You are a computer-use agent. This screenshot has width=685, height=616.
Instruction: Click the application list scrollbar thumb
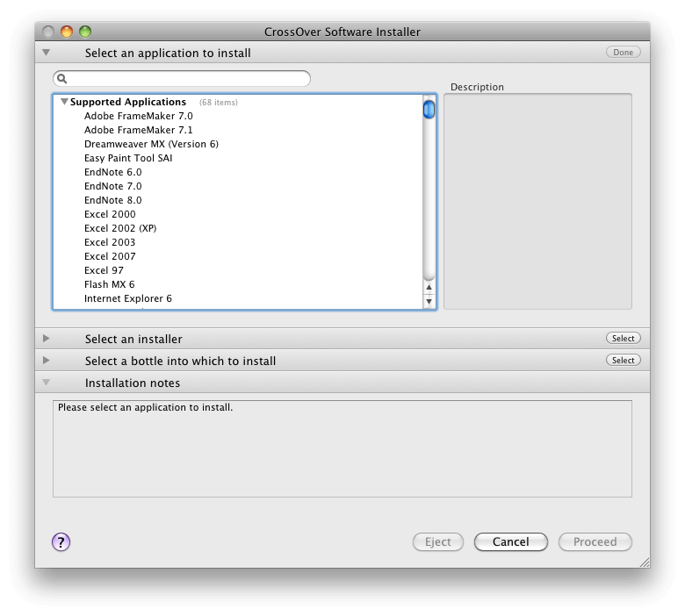(x=429, y=109)
